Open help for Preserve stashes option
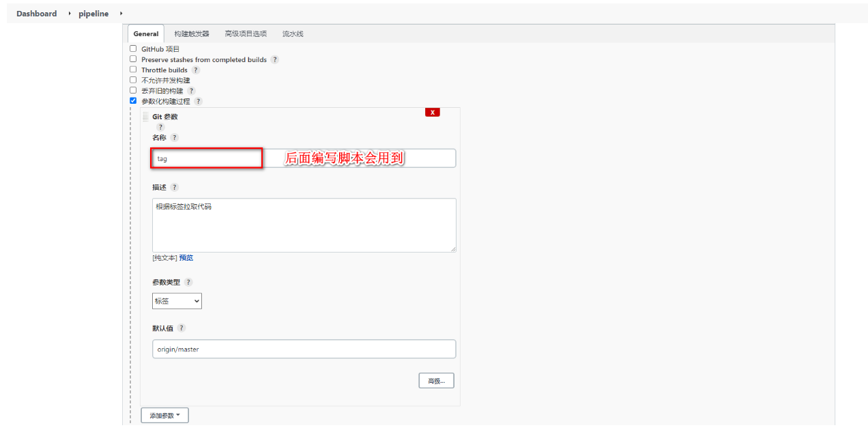Screen dimensions: 868x430 tap(274, 59)
